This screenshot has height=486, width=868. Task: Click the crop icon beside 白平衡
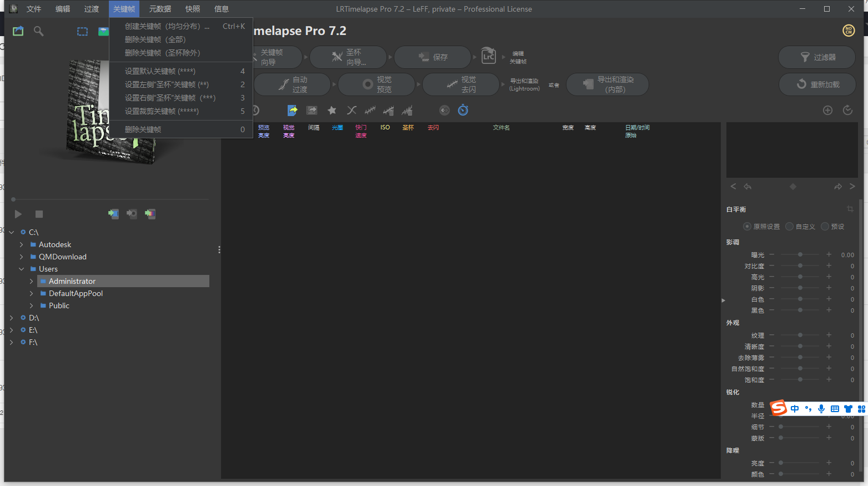click(850, 209)
